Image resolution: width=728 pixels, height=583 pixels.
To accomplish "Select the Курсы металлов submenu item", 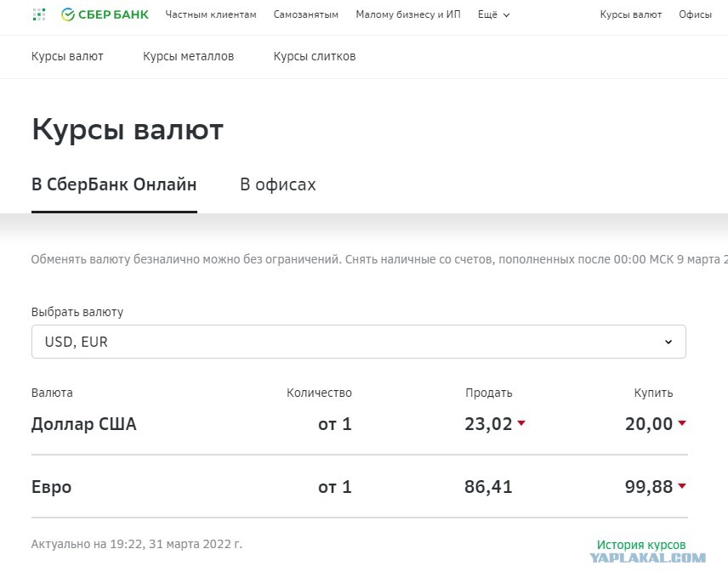I will point(189,57).
